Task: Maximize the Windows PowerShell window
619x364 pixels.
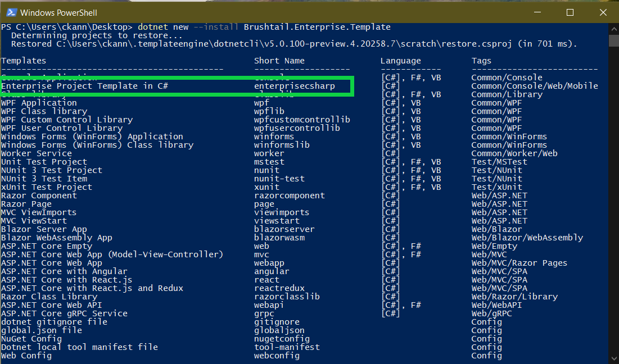Action: click(570, 12)
